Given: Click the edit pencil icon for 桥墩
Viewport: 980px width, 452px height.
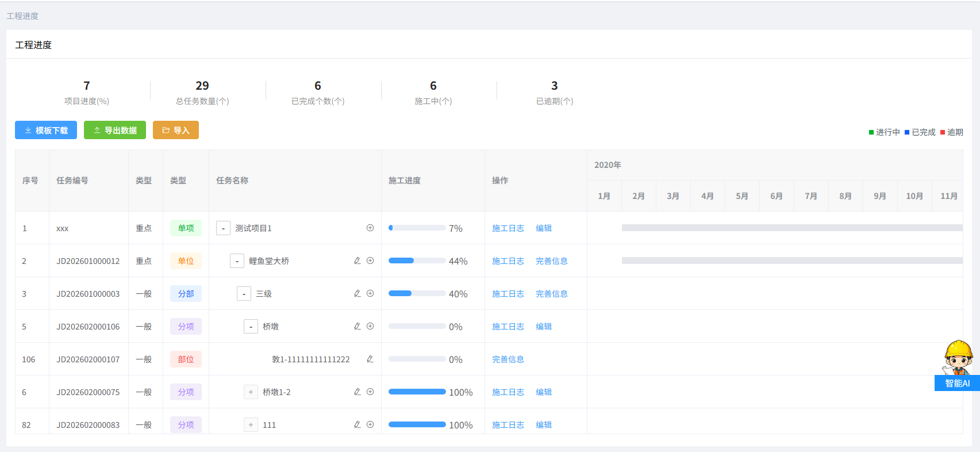Looking at the screenshot, I should click(358, 326).
